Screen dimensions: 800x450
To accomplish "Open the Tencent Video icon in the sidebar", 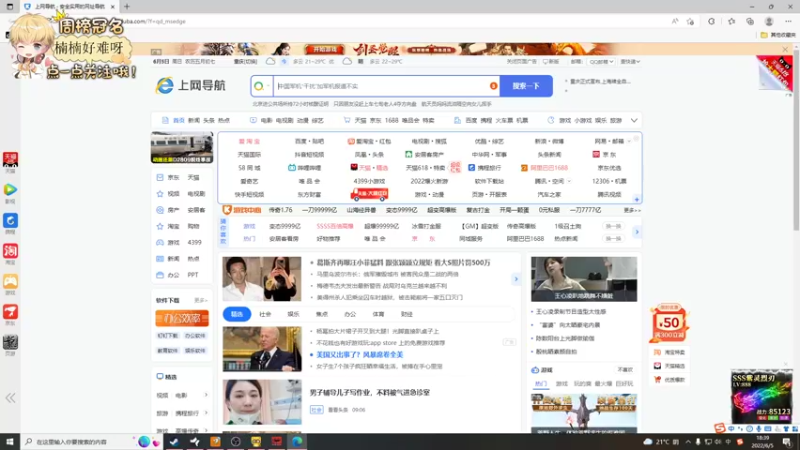I will tap(10, 190).
